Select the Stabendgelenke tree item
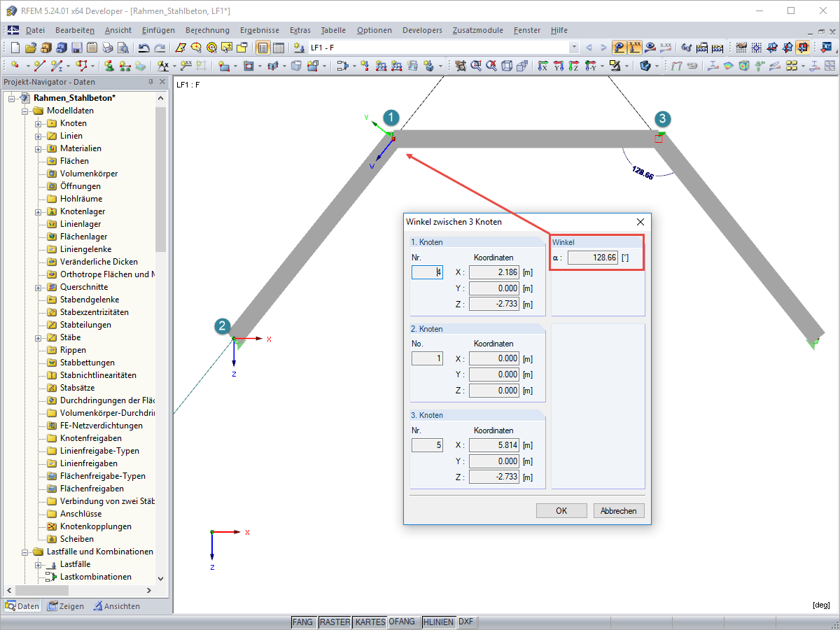 coord(90,300)
